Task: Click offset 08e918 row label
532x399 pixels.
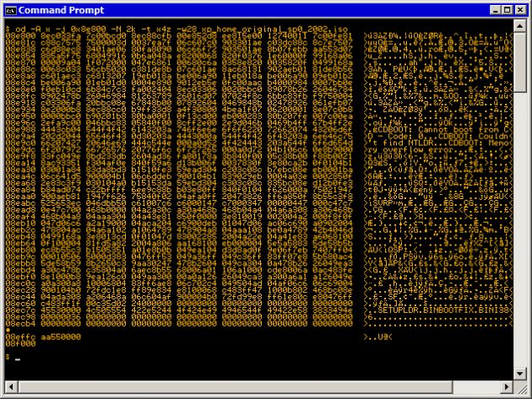Action: tap(20, 103)
